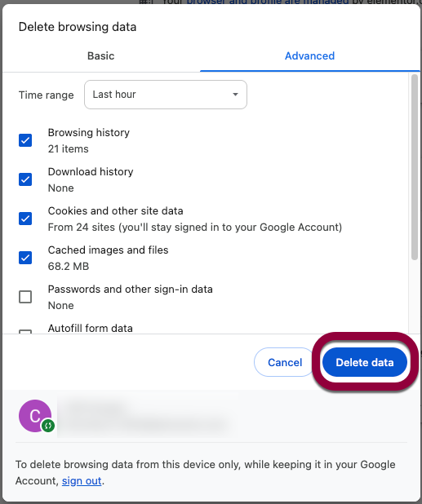Viewport: 422px width, 504px height.
Task: Enable the Autofill form data checkbox
Action: coord(25,331)
